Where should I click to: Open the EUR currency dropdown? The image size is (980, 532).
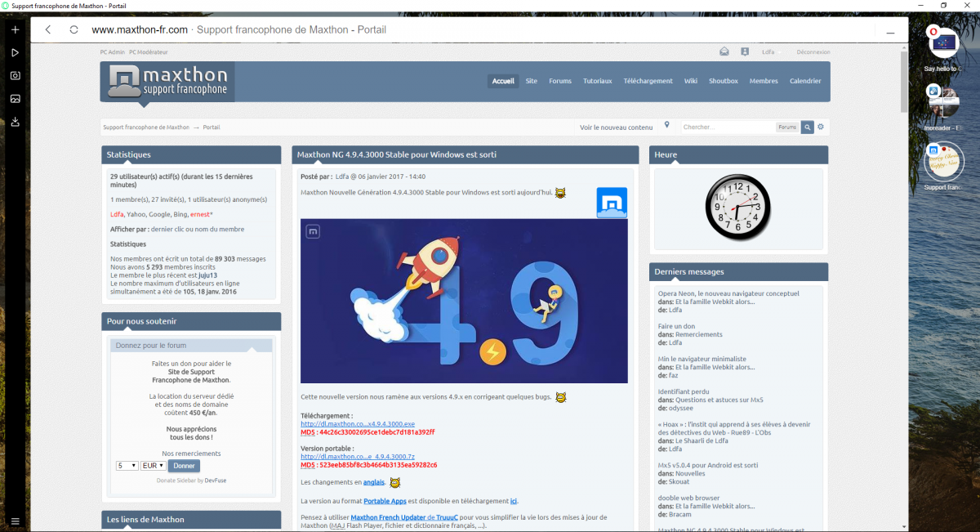tap(154, 465)
